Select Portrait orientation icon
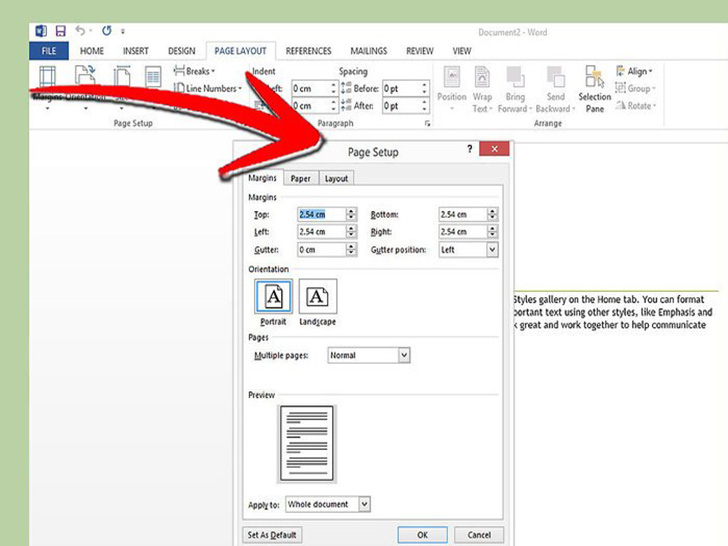 coord(274,297)
